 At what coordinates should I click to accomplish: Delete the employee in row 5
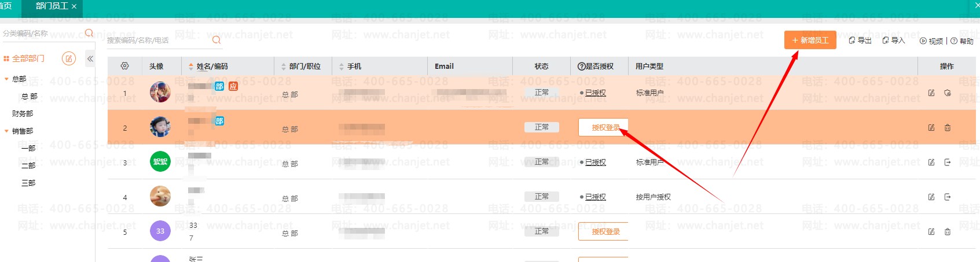pos(948,231)
